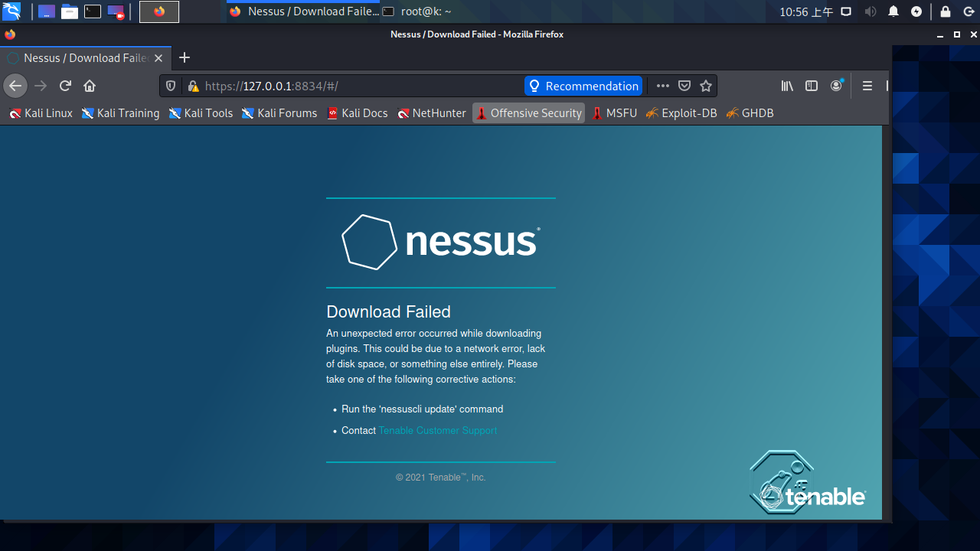Screen dimensions: 980x551
Task: Click the padlock warning site info icon
Action: 193,86
